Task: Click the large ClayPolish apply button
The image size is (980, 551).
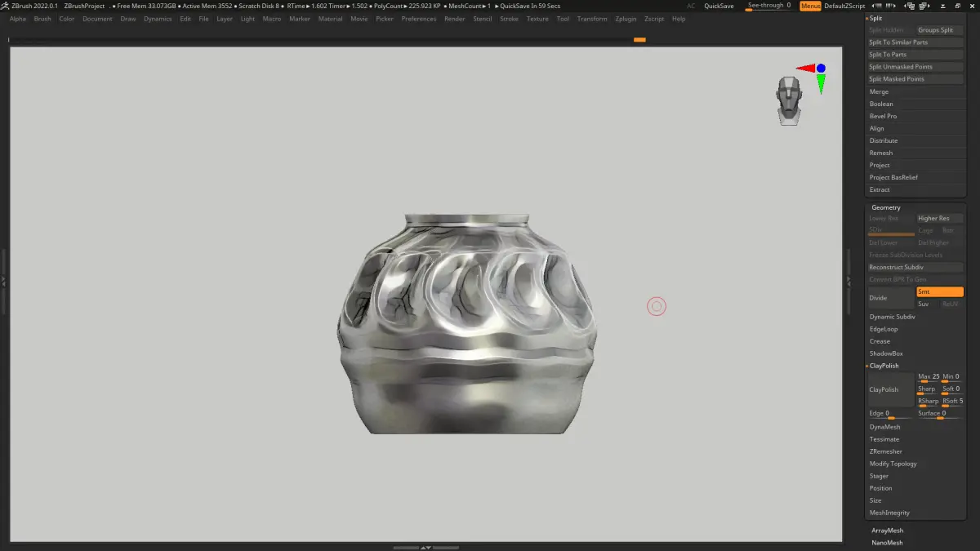Action: click(x=890, y=389)
